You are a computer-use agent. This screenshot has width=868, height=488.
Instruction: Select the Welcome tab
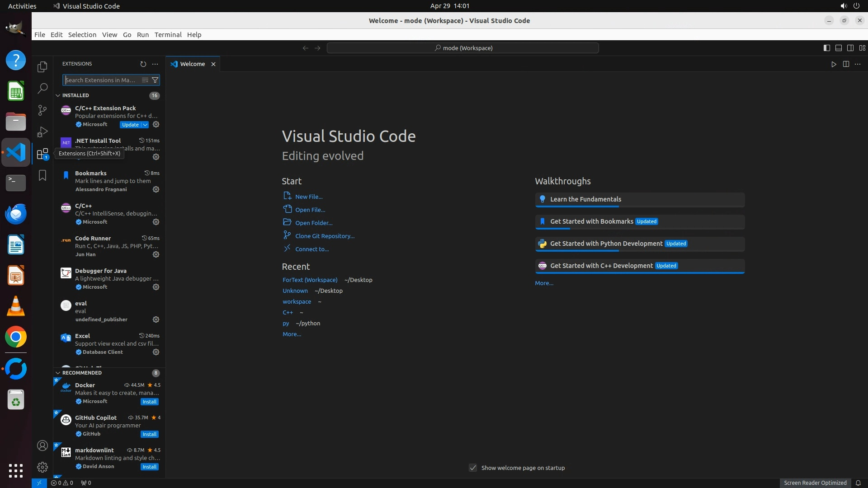[x=192, y=64]
